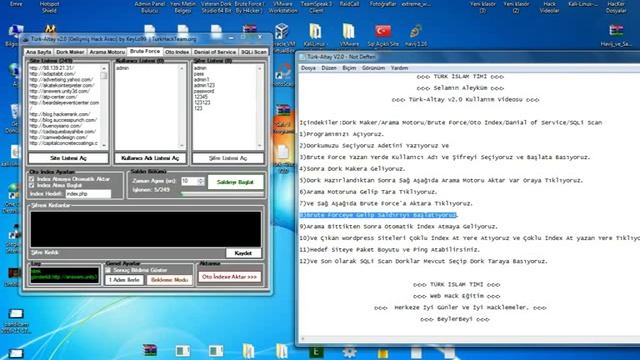Open the Hotspot Shield desktop icon
This screenshot has height=360, width=640.
50,29
